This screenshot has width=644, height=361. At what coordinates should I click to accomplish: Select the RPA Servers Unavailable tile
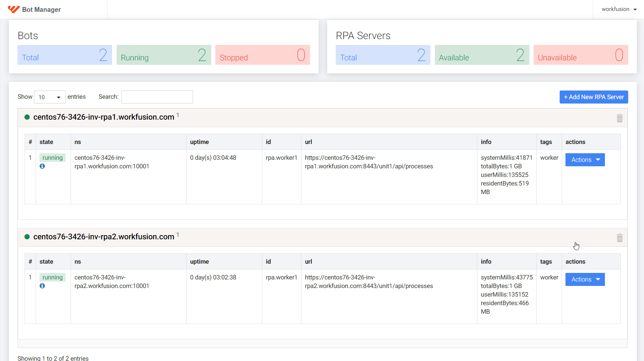click(x=581, y=55)
